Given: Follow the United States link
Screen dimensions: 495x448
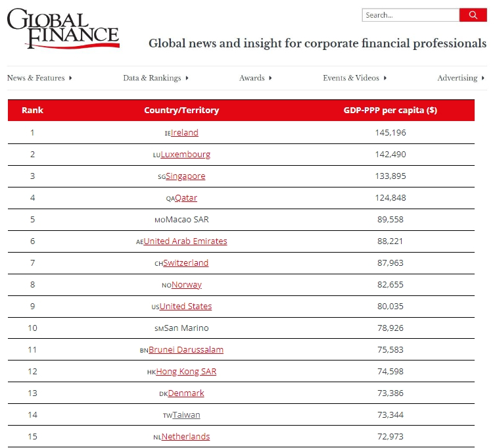Looking at the screenshot, I should coord(185,307).
